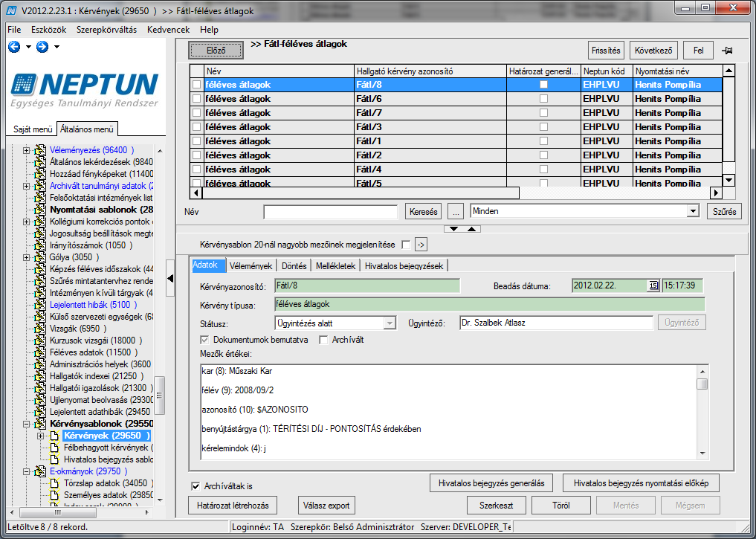Viewport: 756px width, 539px height.
Task: Open the back arrow history dropdown
Action: tap(28, 47)
